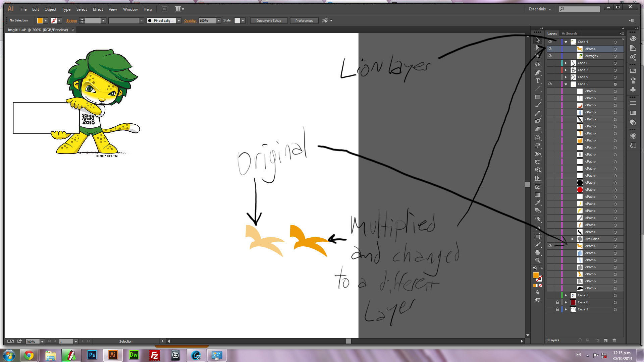Pick the Rectangle tool

538,97
